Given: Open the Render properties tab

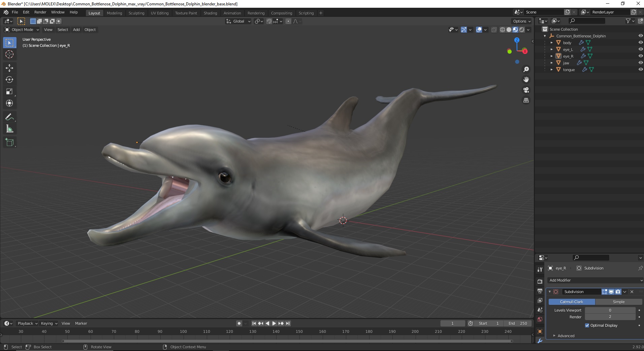Looking at the screenshot, I should click(540, 281).
